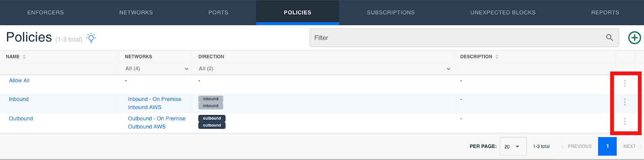Open the Outbound row three-dot menu
The width and height of the screenshot is (644, 160).
coord(625,121)
